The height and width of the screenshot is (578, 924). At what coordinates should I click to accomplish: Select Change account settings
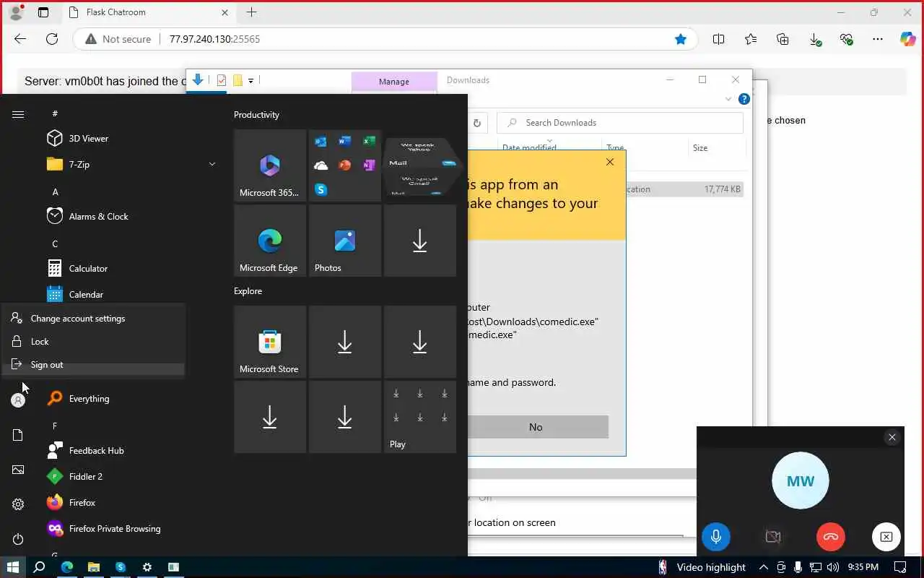93,318
